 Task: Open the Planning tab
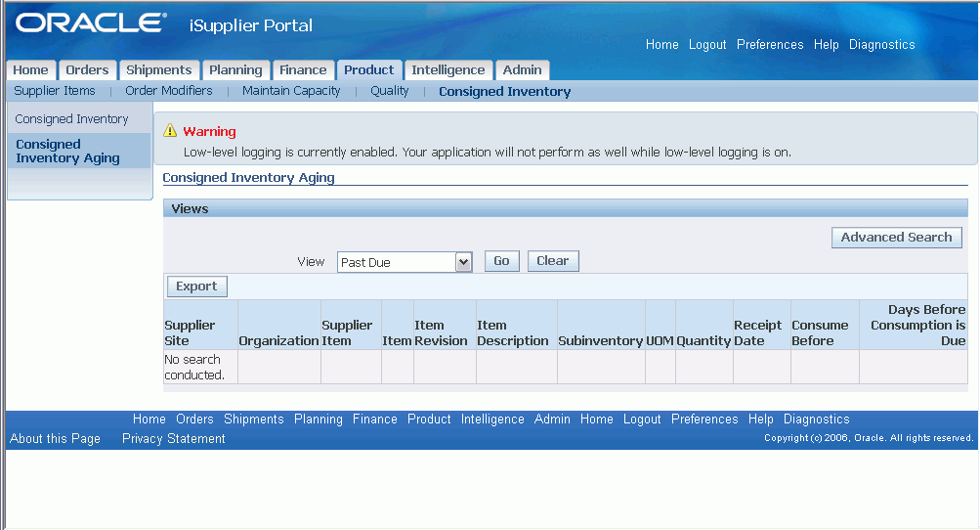(235, 70)
